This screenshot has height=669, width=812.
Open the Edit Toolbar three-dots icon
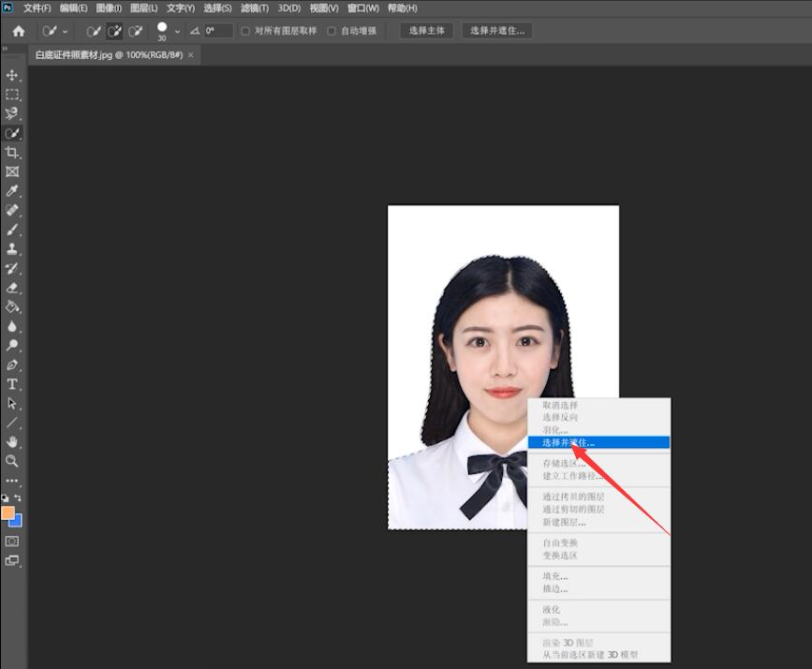tap(12, 481)
